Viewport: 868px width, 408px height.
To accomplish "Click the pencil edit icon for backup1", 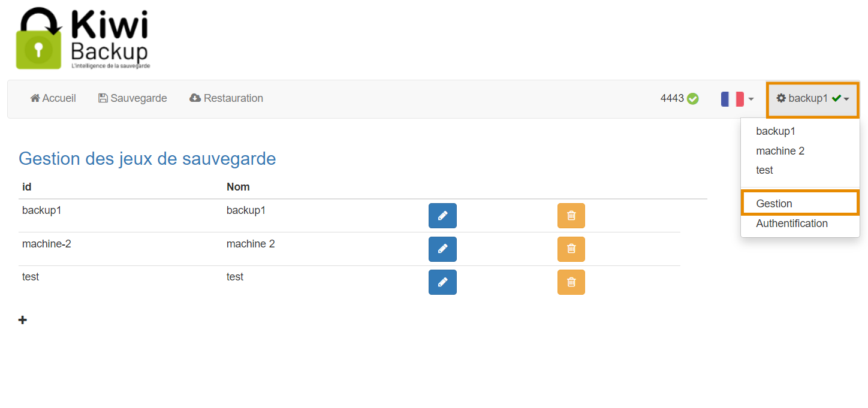I will 442,216.
